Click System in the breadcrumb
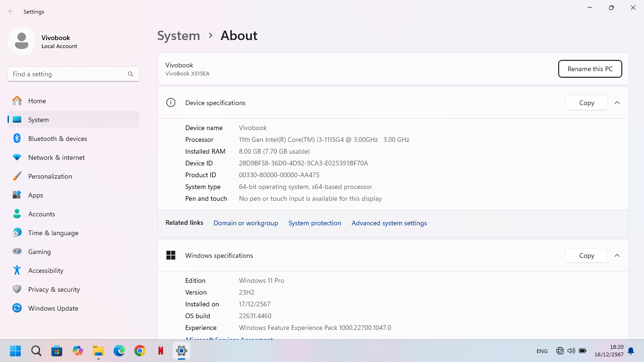The width and height of the screenshot is (644, 362). 179,36
